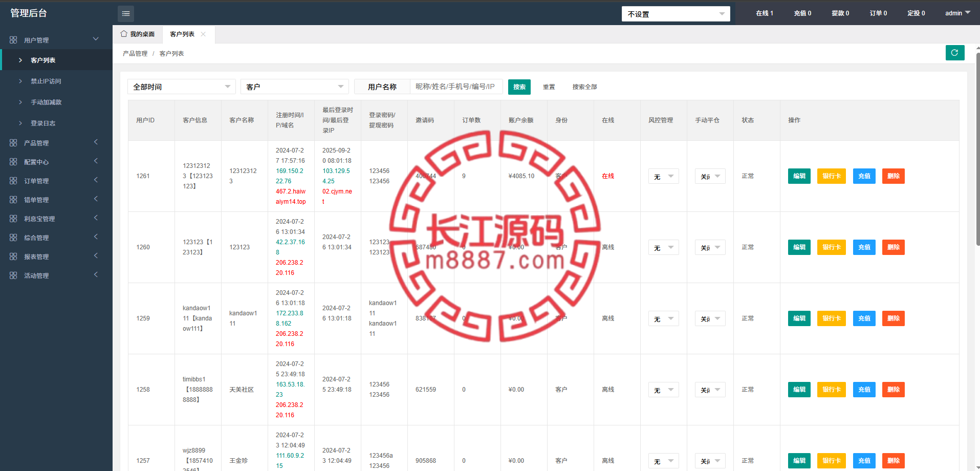Click 编辑 for user 1261
Image resolution: width=980 pixels, height=471 pixels.
click(799, 176)
